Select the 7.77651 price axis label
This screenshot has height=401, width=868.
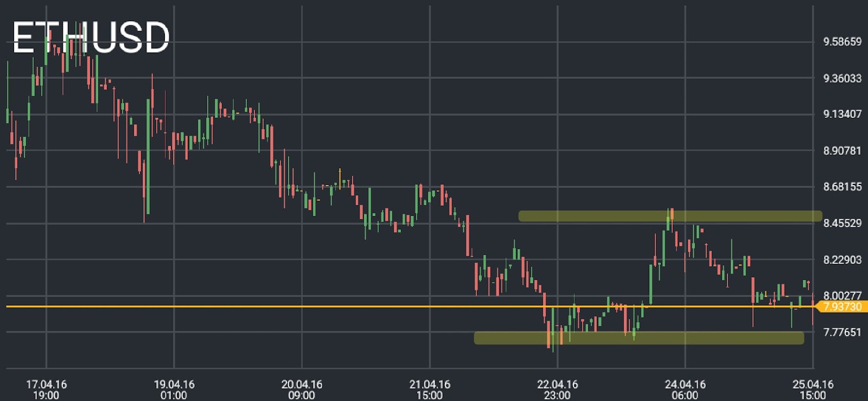pyautogui.click(x=842, y=332)
